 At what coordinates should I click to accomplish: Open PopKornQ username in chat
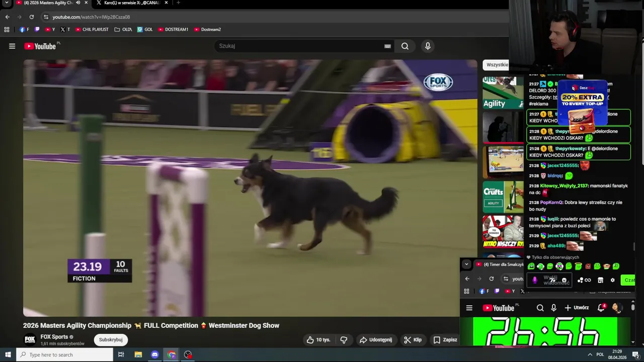(551, 203)
